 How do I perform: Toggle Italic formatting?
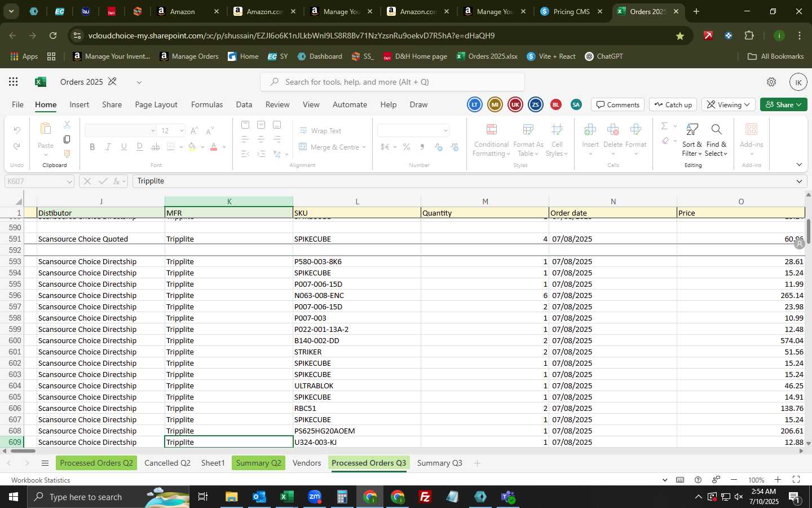tap(108, 147)
